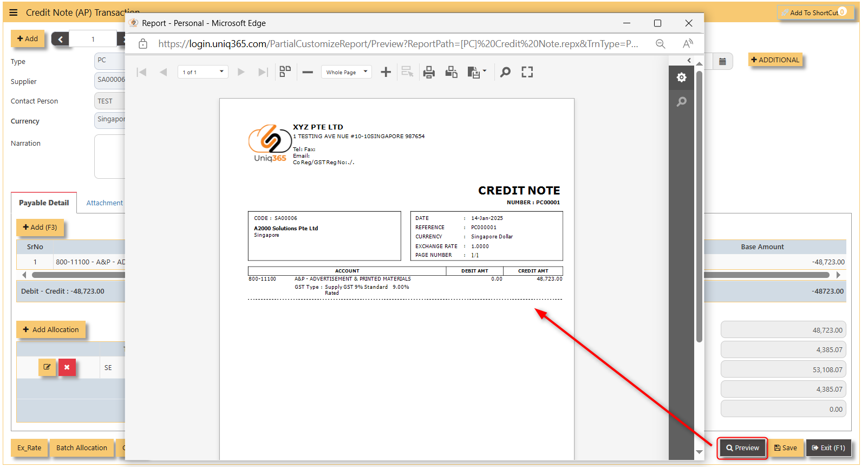Click the Debit - Credit summary text
Screen dimensions: 868x467
63,291
